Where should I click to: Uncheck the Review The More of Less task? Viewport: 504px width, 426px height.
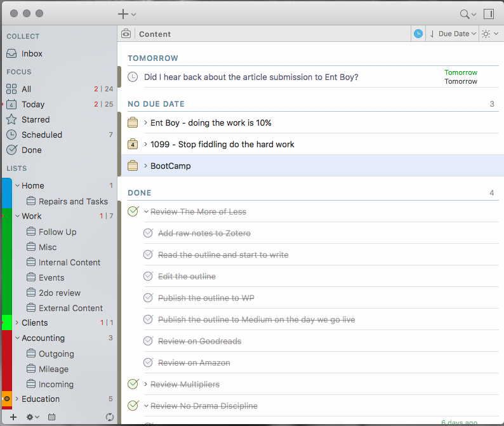pos(133,212)
